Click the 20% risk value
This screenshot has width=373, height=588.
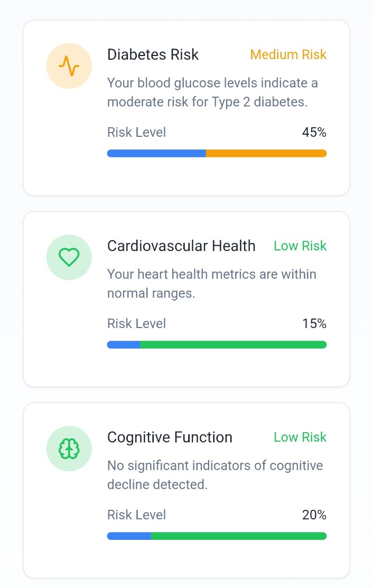point(314,515)
